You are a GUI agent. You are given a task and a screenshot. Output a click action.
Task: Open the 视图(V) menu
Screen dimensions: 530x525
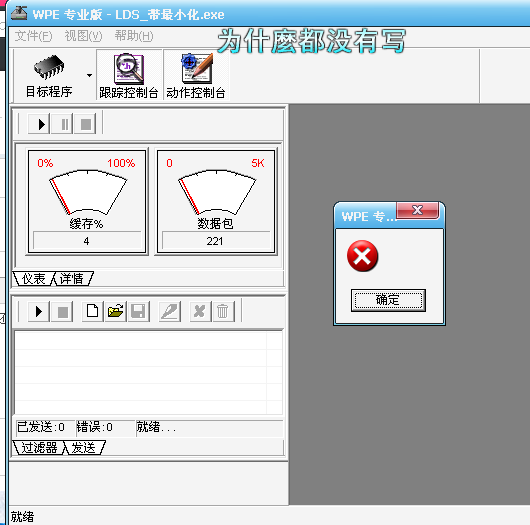tap(83, 36)
